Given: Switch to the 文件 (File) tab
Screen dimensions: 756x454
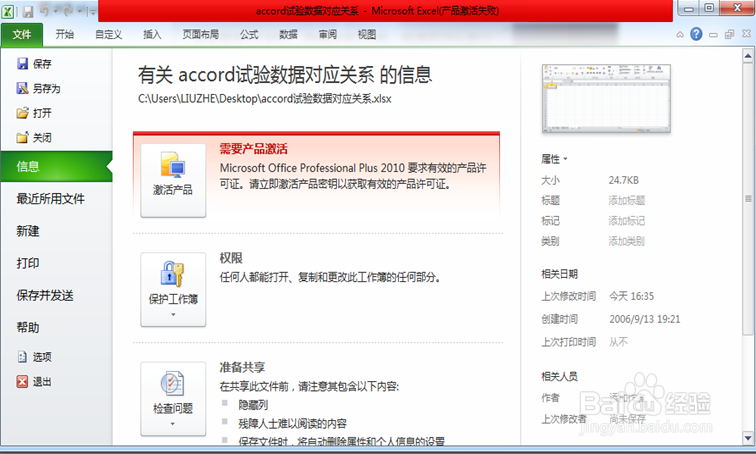Looking at the screenshot, I should tap(22, 34).
